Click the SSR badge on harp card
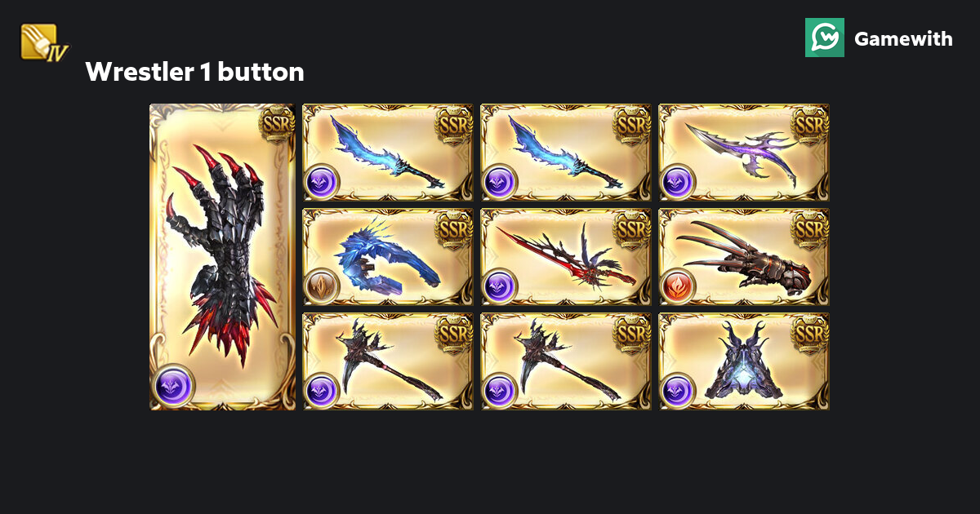 click(x=810, y=334)
